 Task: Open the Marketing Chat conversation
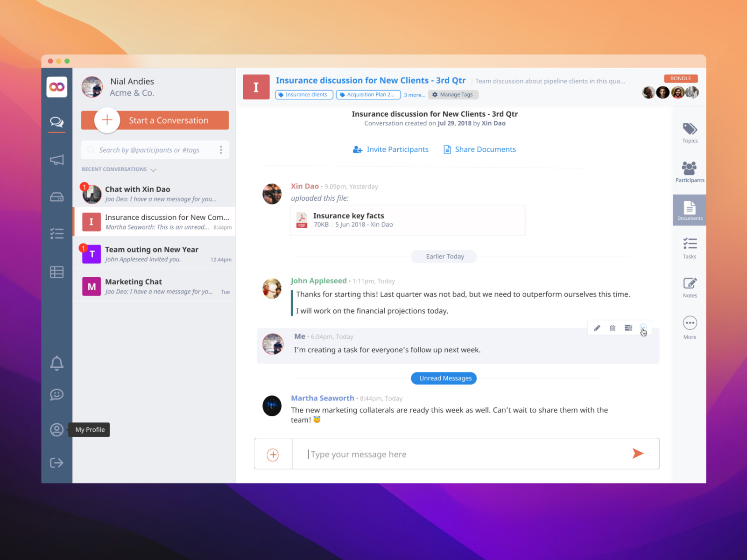pyautogui.click(x=154, y=286)
